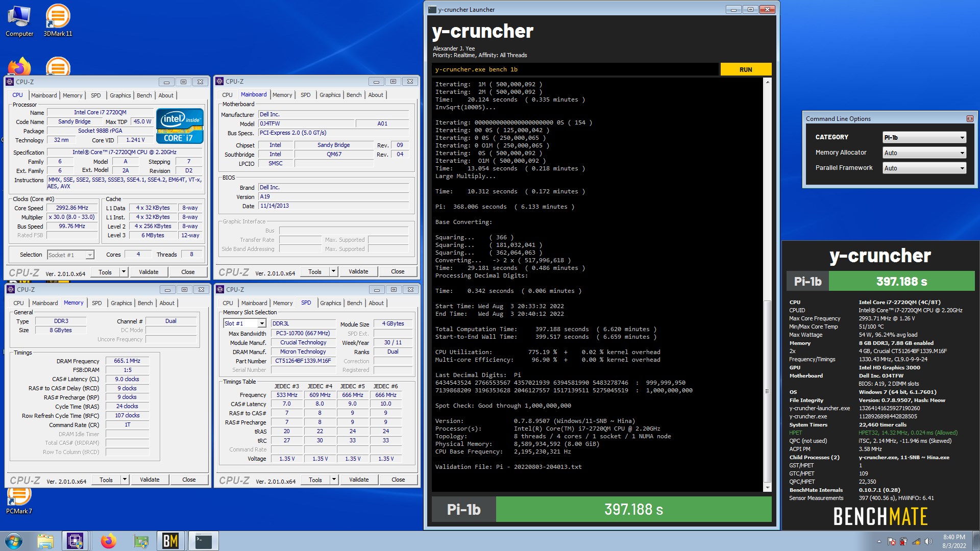This screenshot has height=551, width=980.
Task: Click the y-cruncher output scrollbar down arrow
Action: click(767, 488)
